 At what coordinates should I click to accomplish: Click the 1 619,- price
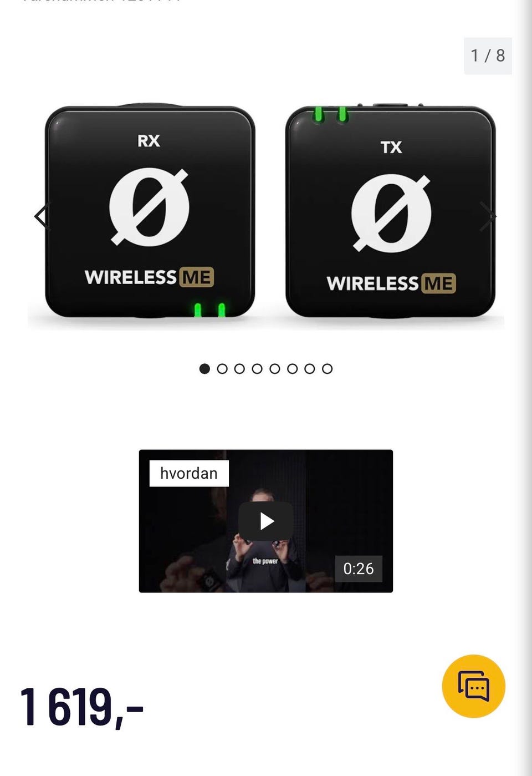point(82,706)
